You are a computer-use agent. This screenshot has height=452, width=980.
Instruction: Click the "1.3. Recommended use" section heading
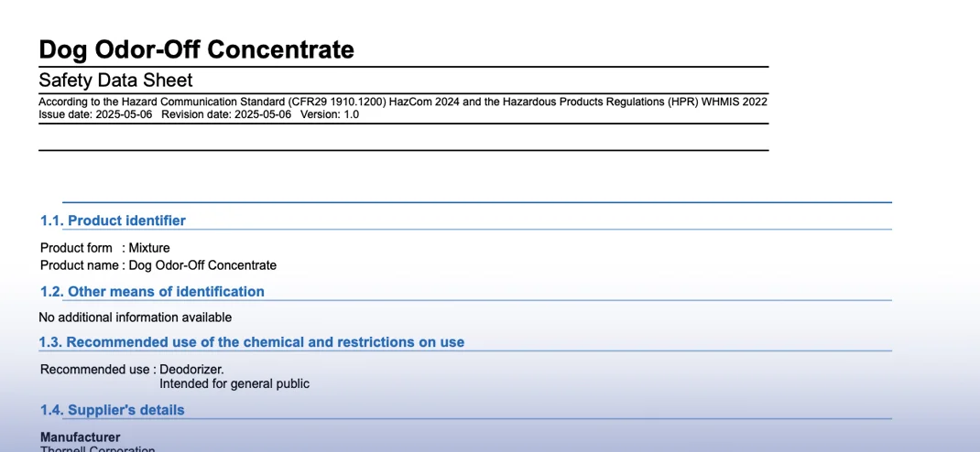[x=252, y=342]
